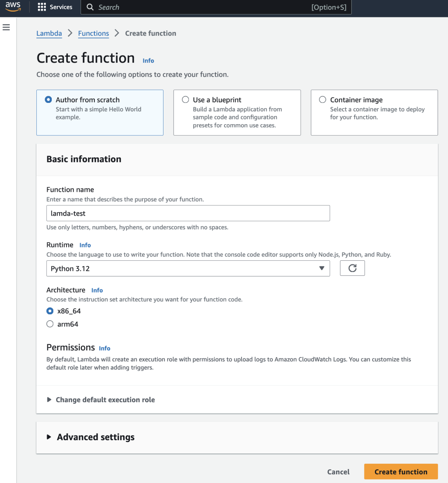Select Container image option
Image resolution: width=448 pixels, height=483 pixels.
(322, 99)
